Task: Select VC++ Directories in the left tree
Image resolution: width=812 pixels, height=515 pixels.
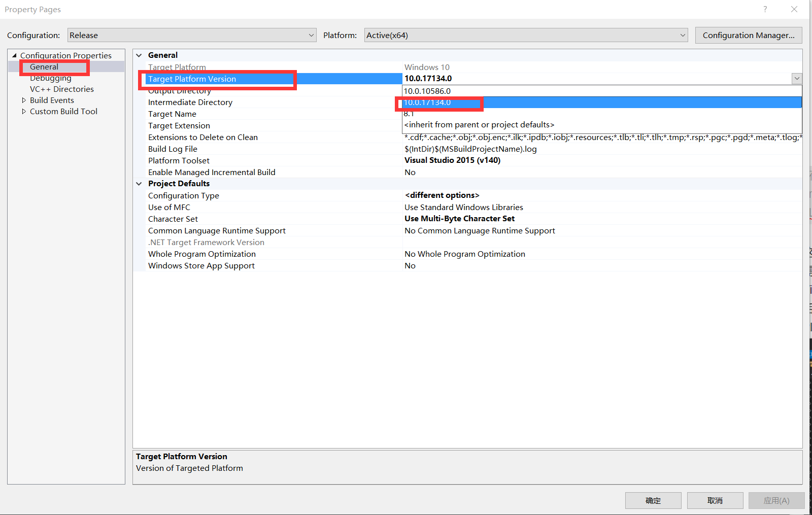Action: [x=62, y=89]
